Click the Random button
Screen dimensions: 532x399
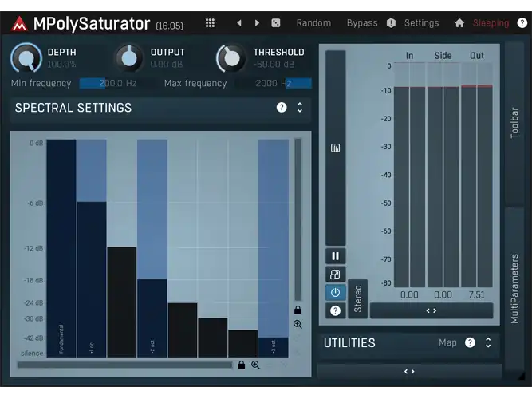pyautogui.click(x=313, y=23)
